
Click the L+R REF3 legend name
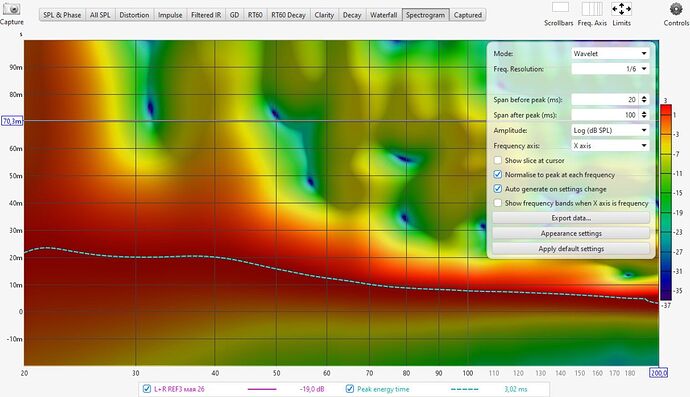[179, 389]
